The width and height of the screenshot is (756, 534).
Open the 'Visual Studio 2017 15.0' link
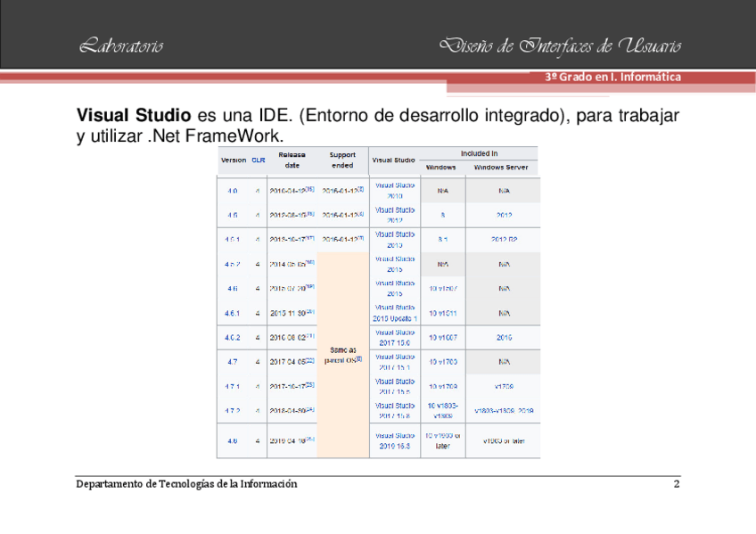[395, 338]
